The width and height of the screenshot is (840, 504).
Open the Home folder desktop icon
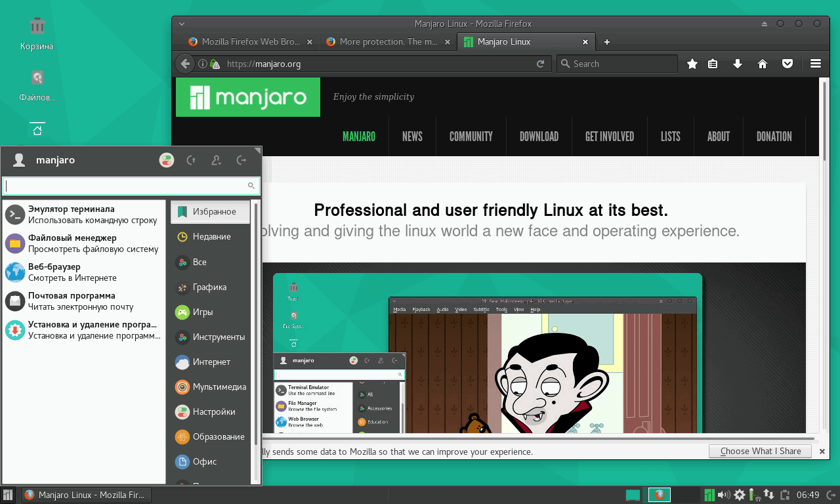(37, 129)
